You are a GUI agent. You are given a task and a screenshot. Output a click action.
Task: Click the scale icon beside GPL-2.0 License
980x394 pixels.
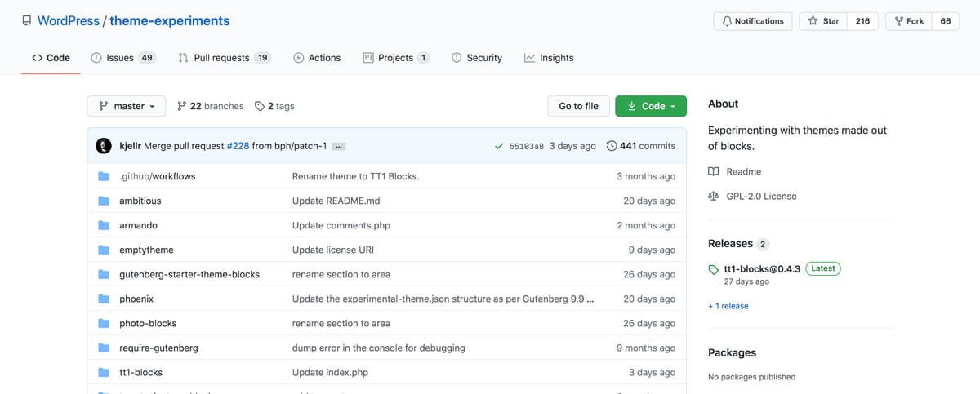tap(714, 196)
